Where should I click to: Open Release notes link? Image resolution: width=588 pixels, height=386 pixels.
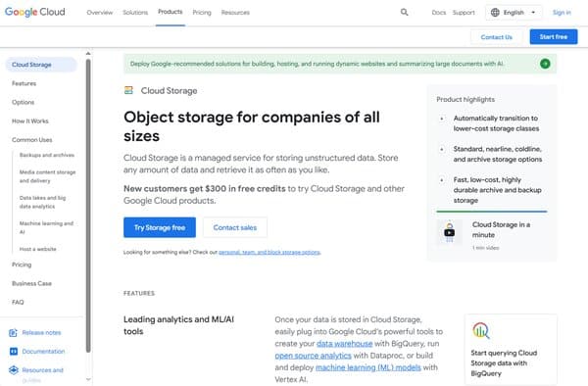click(x=41, y=332)
